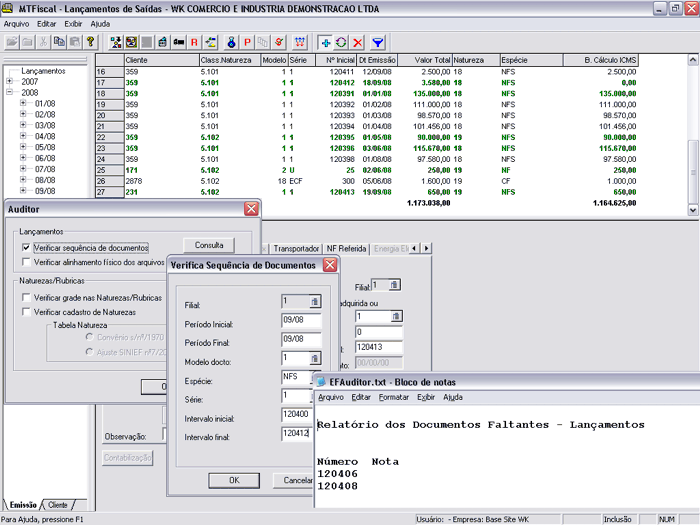
Task: Click the copy icon in toolbar
Action: [59, 42]
